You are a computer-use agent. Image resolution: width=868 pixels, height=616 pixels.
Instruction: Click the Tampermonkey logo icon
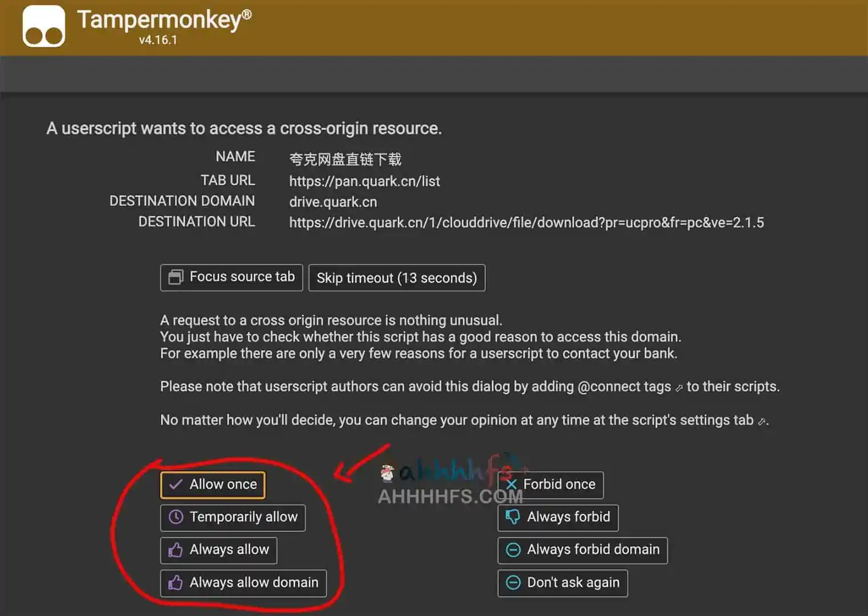point(43,27)
